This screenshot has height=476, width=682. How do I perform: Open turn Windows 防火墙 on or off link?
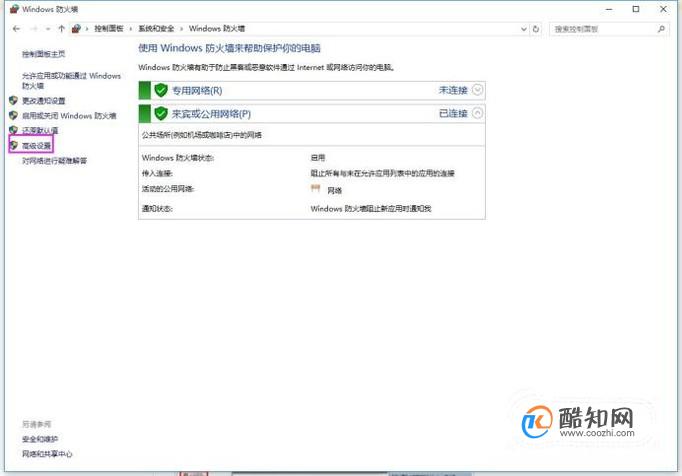pos(69,116)
